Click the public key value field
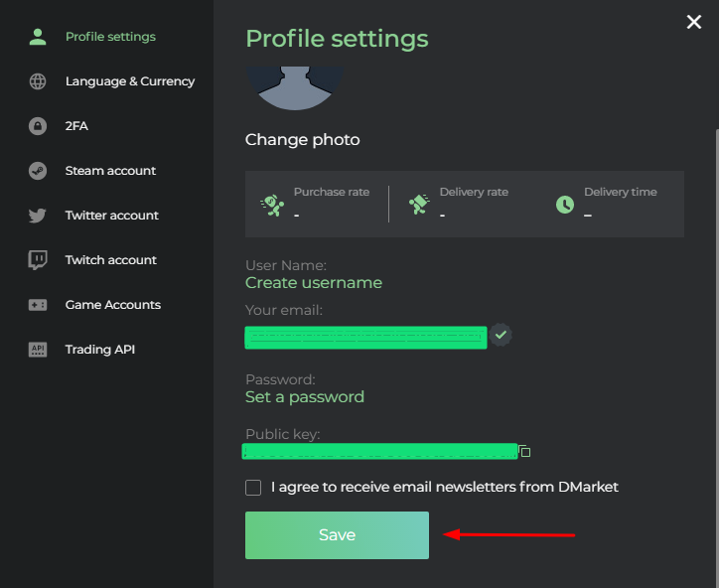This screenshot has width=719, height=588. [x=379, y=451]
